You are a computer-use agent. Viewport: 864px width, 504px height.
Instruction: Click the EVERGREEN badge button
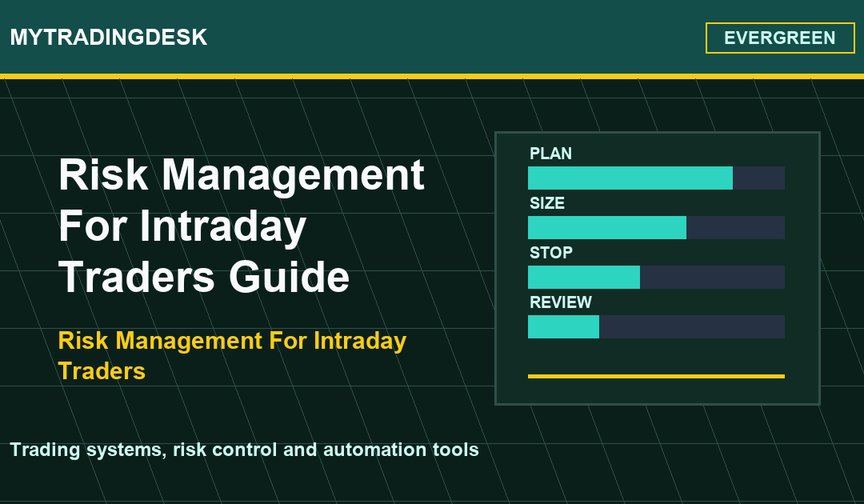coord(780,38)
